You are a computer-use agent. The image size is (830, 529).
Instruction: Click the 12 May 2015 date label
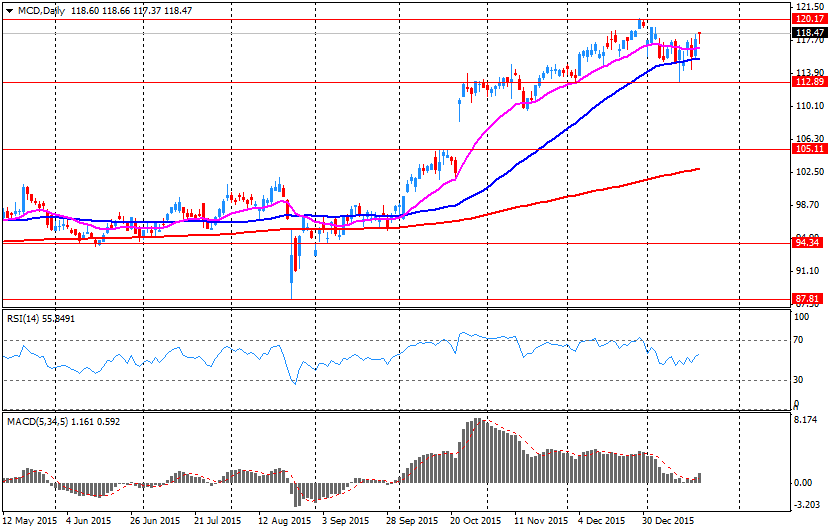[x=30, y=521]
